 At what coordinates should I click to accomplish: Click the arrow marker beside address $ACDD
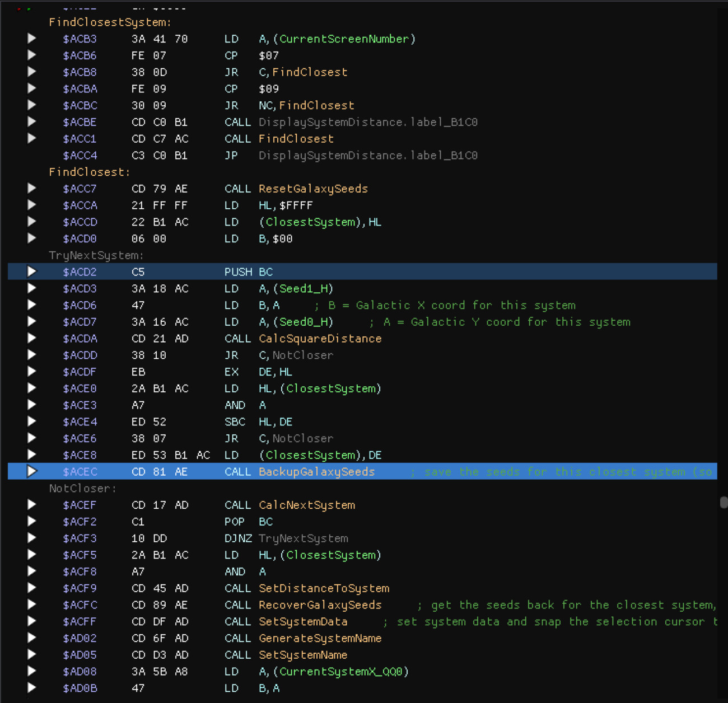32,355
